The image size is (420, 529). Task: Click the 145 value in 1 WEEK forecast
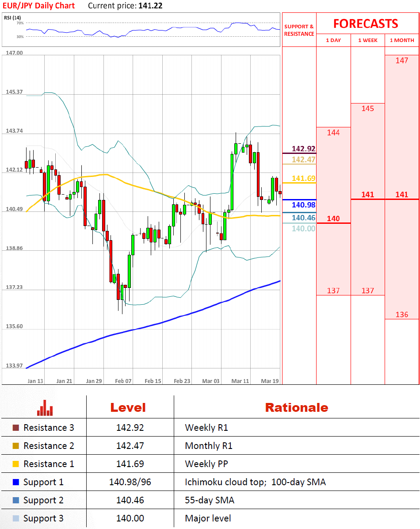[368, 108]
